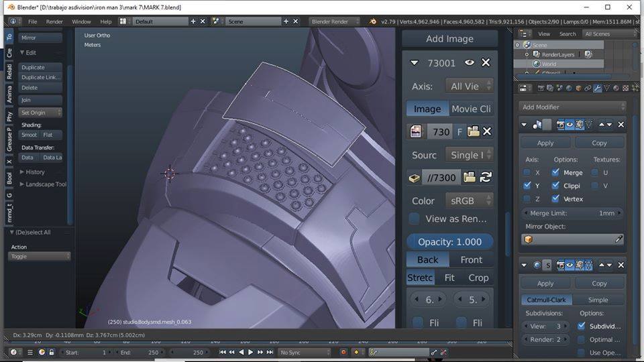Jump to the first frame
This screenshot has height=362, width=644.
pos(223,352)
